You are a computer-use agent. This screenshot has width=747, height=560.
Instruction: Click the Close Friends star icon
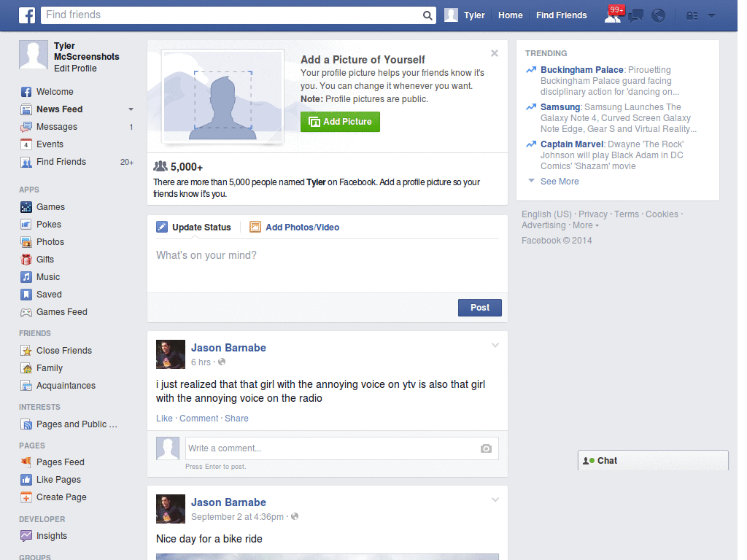26,351
